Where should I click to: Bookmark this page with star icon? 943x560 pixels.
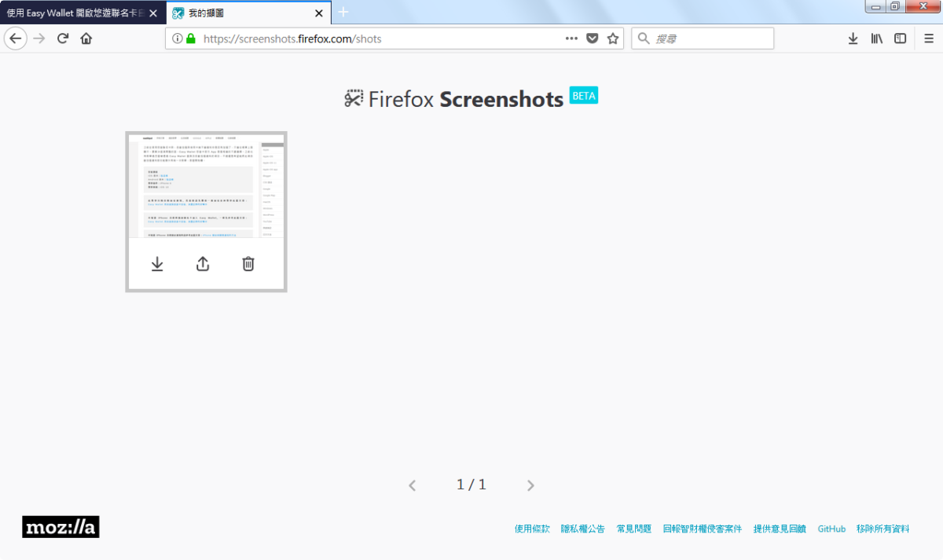click(x=613, y=38)
